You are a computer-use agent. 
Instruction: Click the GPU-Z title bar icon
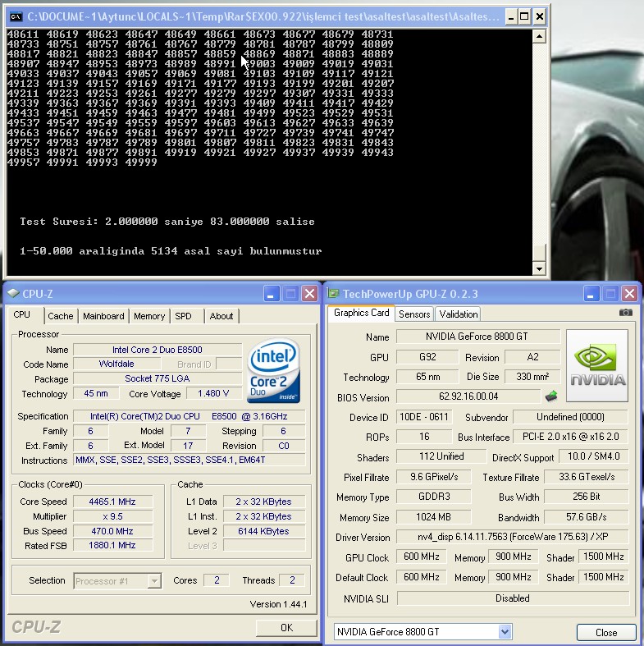pyautogui.click(x=333, y=293)
